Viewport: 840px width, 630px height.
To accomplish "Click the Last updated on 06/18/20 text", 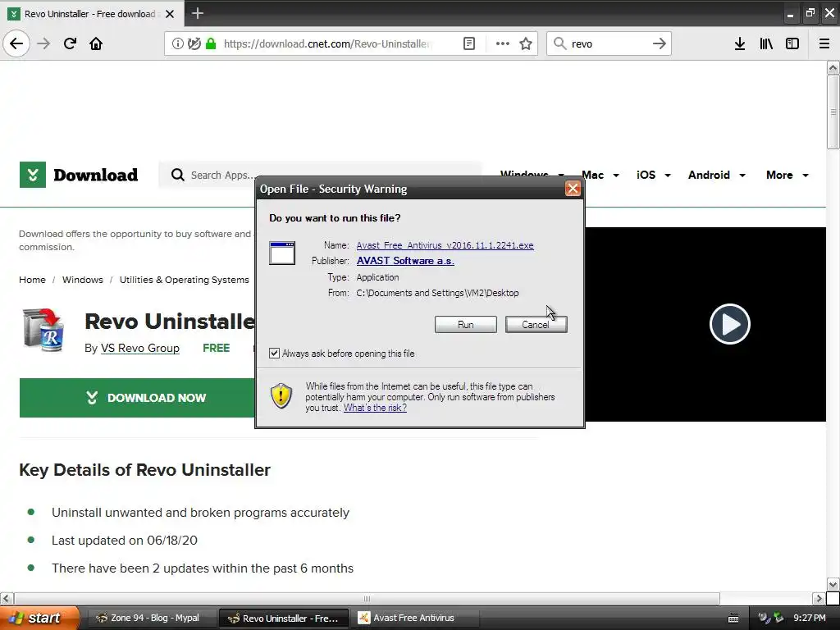I will (125, 540).
